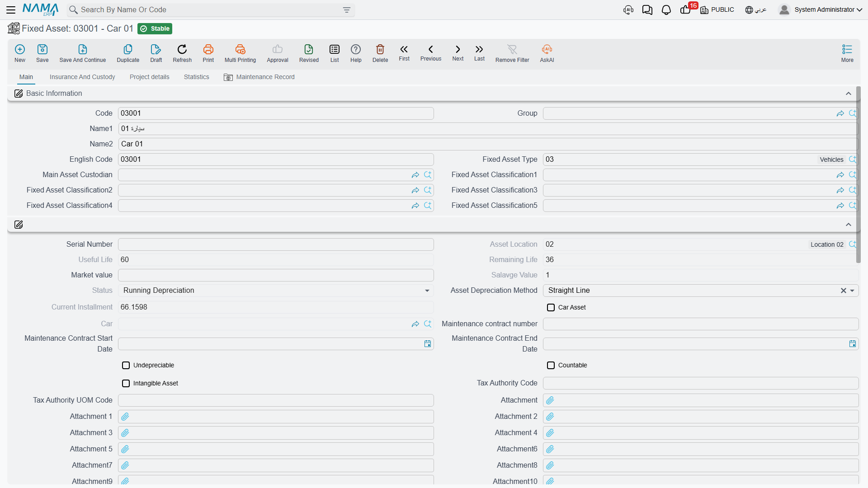The height and width of the screenshot is (488, 868).
Task: Click search filter options icon
Action: pos(347,10)
